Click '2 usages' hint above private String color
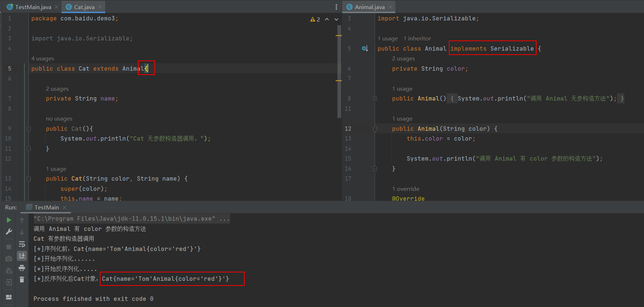This screenshot has width=644, height=307. (403, 58)
